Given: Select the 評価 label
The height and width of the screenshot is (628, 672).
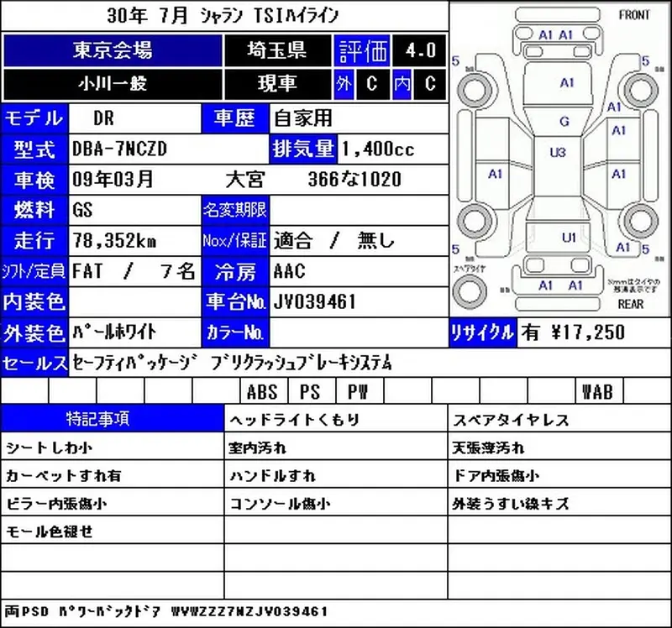Looking at the screenshot, I should click(x=362, y=50).
